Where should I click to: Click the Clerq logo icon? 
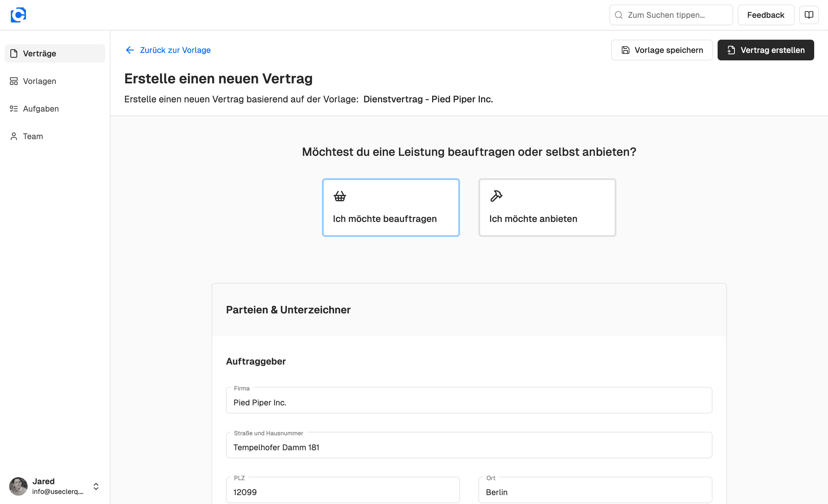click(18, 15)
